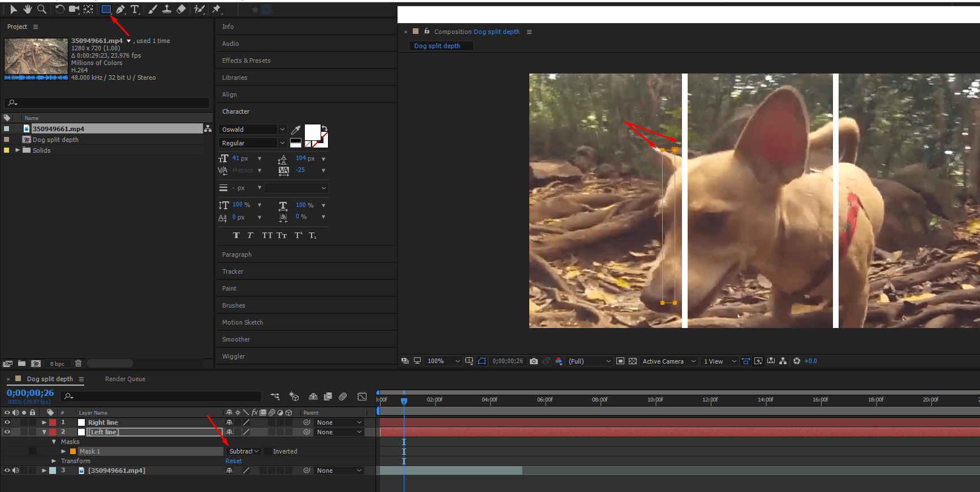Open the Graph Editor icon in timeline
This screenshot has height=492, width=980.
(x=362, y=396)
